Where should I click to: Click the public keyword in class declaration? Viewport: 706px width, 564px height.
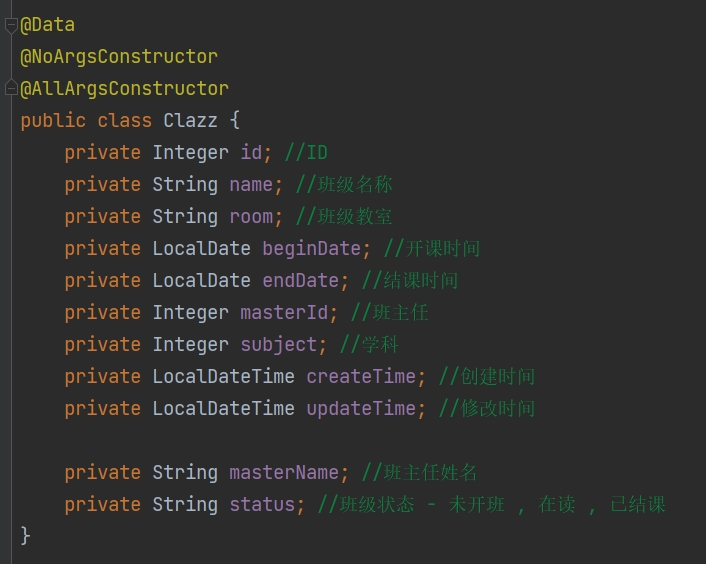pos(53,121)
